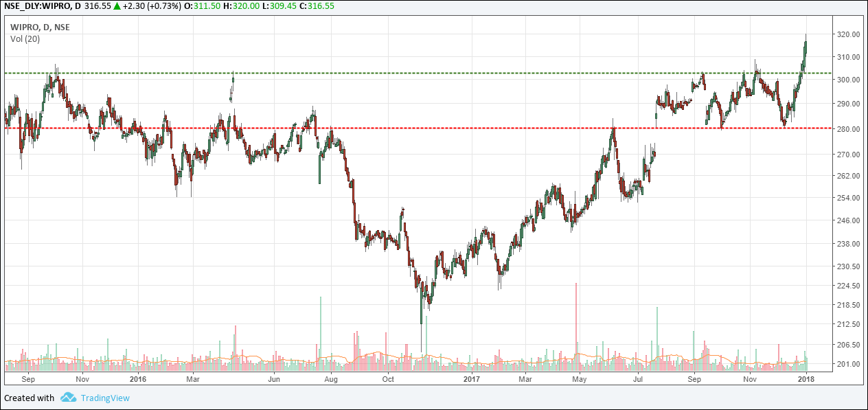868x410 pixels.
Task: Click the 280.00 price axis label
Action: [850, 129]
